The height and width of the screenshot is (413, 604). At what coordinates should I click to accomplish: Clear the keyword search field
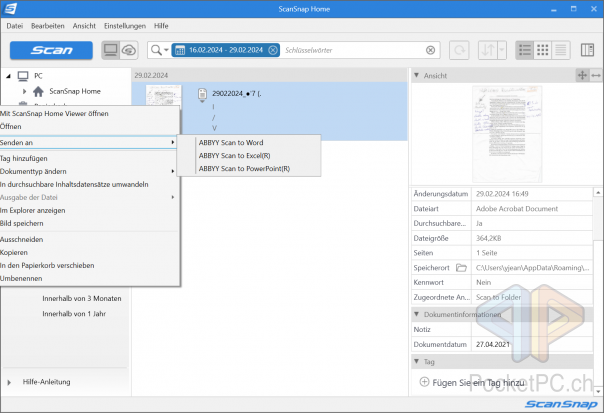(431, 50)
